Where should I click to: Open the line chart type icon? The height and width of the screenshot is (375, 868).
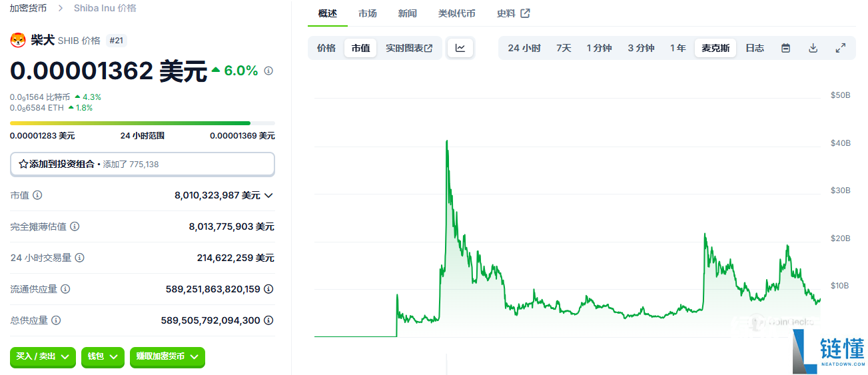coord(460,48)
